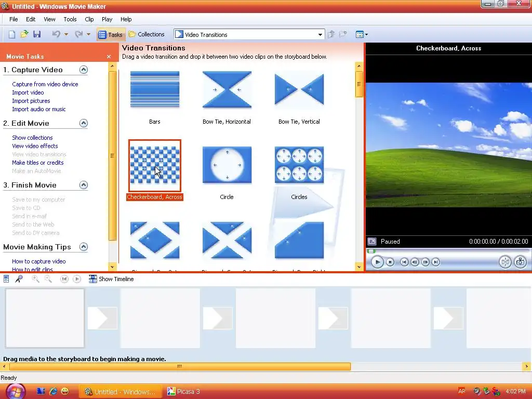This screenshot has width=532, height=399.
Task: Close the Movie Tasks pane
Action: click(109, 57)
